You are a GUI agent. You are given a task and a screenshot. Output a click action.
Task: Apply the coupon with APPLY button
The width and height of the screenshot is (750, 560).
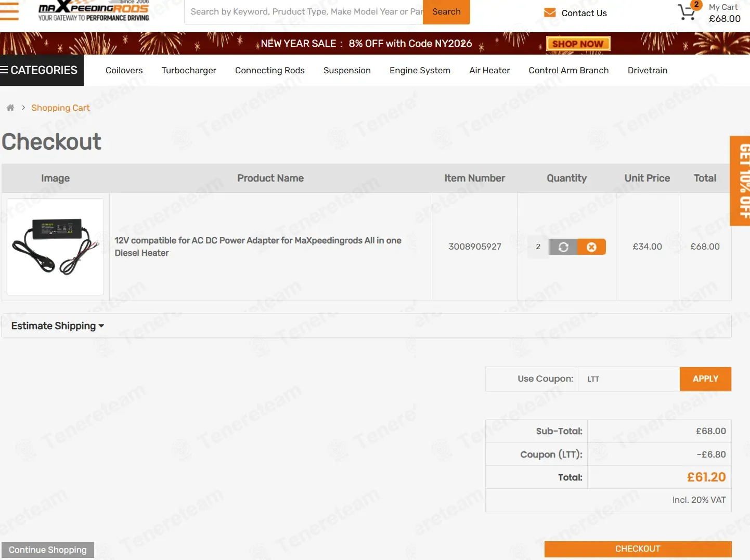pos(705,379)
